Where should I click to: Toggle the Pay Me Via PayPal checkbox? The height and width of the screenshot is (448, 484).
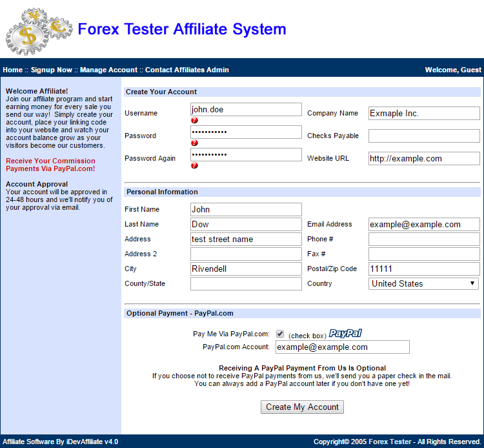(x=280, y=334)
